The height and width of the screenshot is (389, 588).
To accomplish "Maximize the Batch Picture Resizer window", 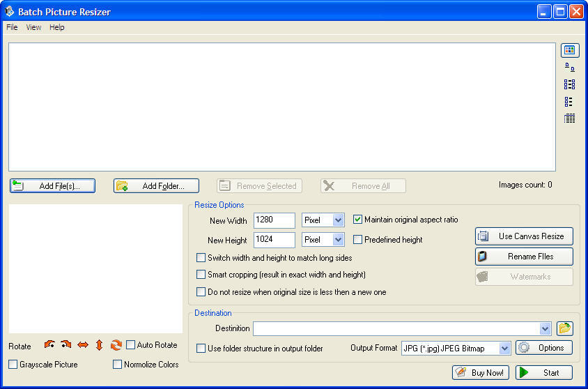I will (x=560, y=12).
